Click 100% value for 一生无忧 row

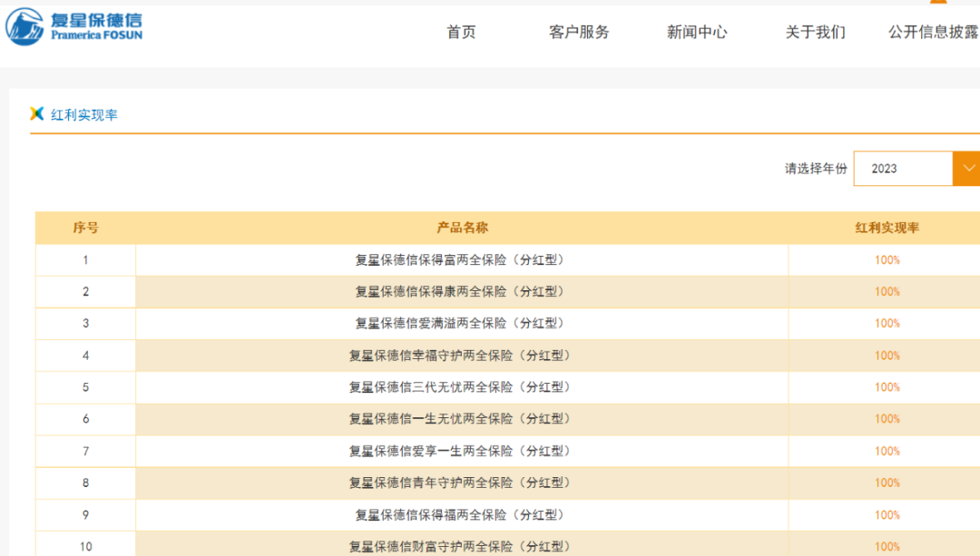click(887, 419)
